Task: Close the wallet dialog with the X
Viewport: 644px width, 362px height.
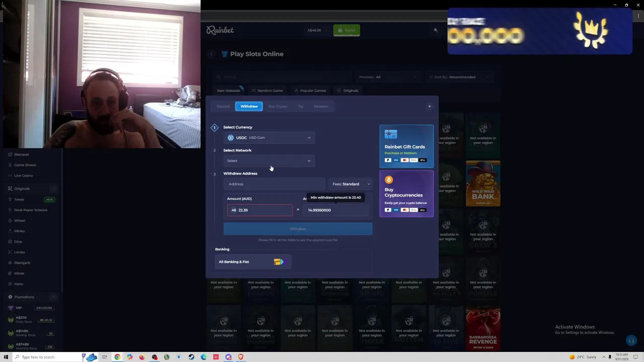Action: click(430, 106)
